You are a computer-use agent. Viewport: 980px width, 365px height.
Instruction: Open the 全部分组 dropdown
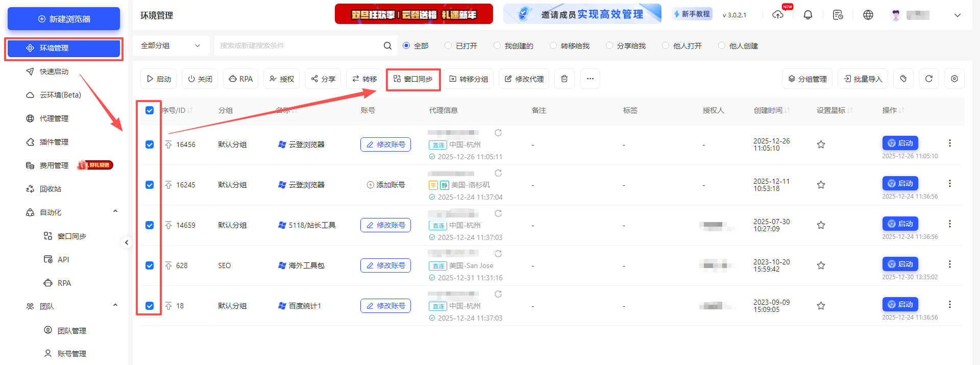[x=170, y=45]
